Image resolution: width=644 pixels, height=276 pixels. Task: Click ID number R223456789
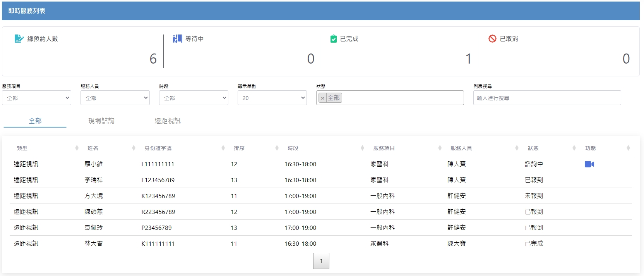click(x=158, y=212)
